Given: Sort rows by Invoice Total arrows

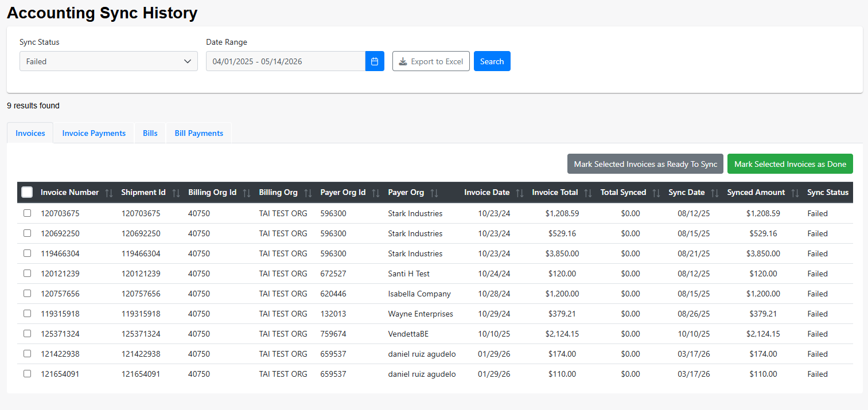Looking at the screenshot, I should pos(588,193).
